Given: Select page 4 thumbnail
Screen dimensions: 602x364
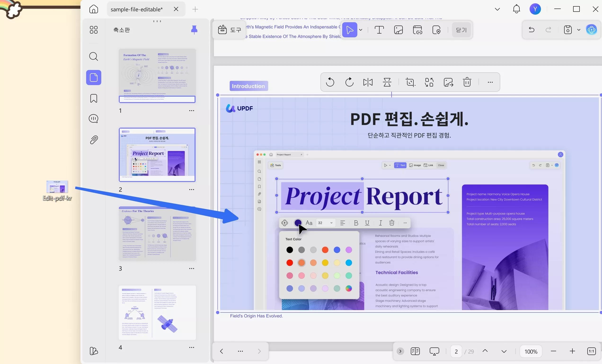Looking at the screenshot, I should [157, 312].
